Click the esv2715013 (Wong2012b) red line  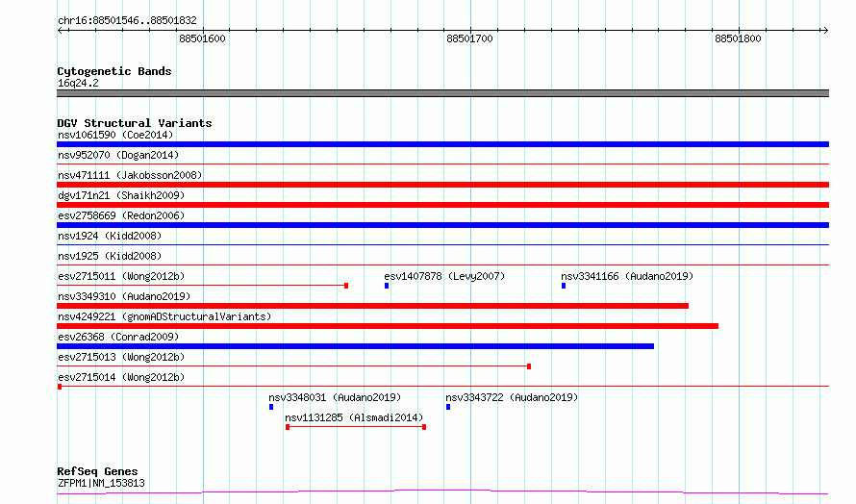(x=293, y=365)
